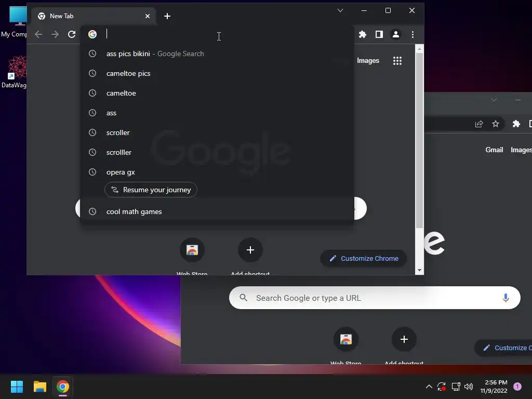Select the DataWag desktop shortcut
The height and width of the screenshot is (399, 532).
(14, 72)
